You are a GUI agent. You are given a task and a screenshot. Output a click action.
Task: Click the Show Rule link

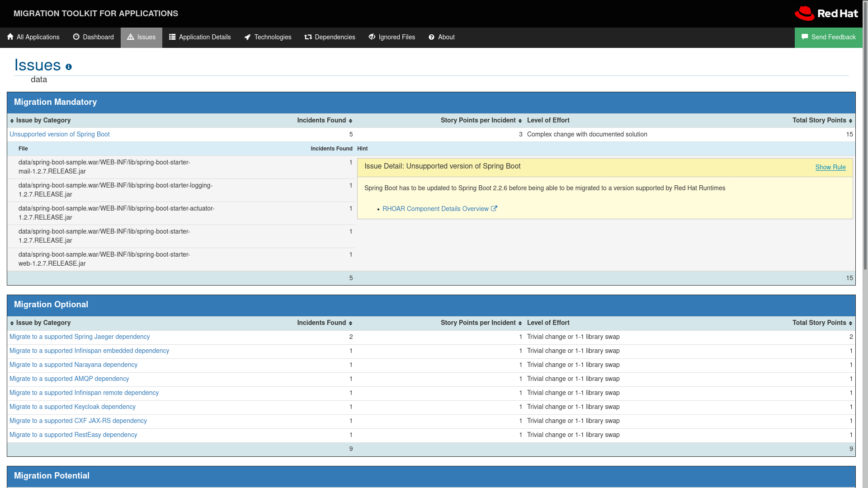click(x=830, y=167)
